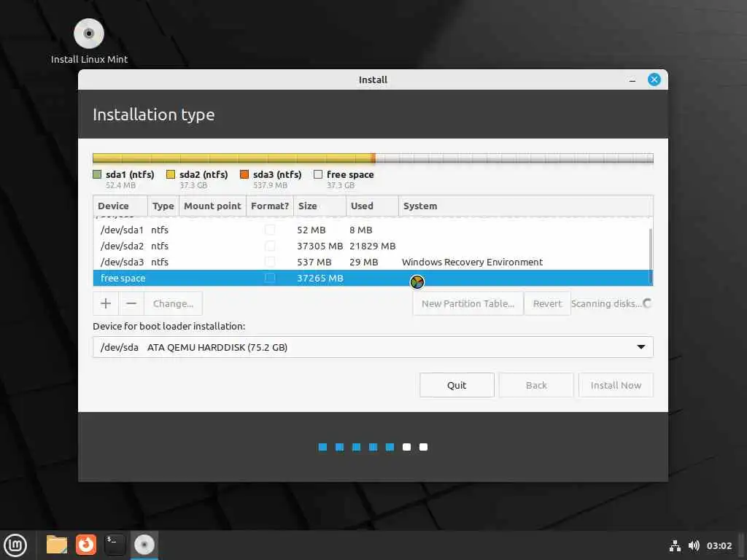Viewport: 747px width, 560px height.
Task: Click the Install Now button
Action: click(616, 385)
